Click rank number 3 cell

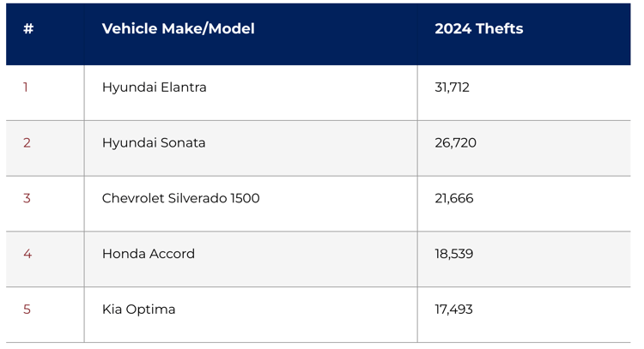point(27,199)
